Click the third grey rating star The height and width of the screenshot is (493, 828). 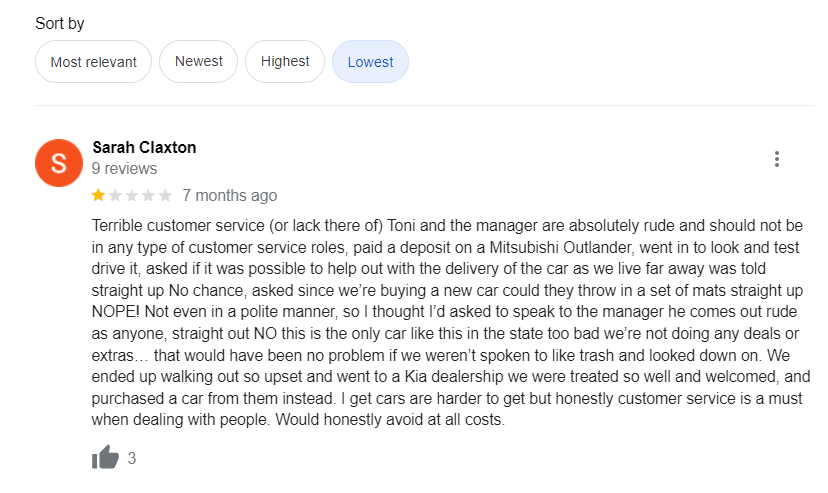[x=132, y=195]
